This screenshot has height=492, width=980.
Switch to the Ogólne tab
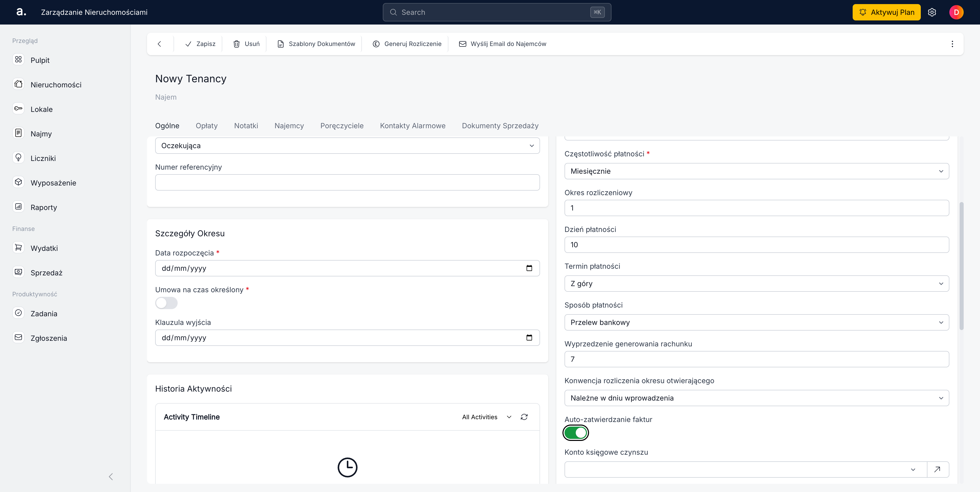167,126
